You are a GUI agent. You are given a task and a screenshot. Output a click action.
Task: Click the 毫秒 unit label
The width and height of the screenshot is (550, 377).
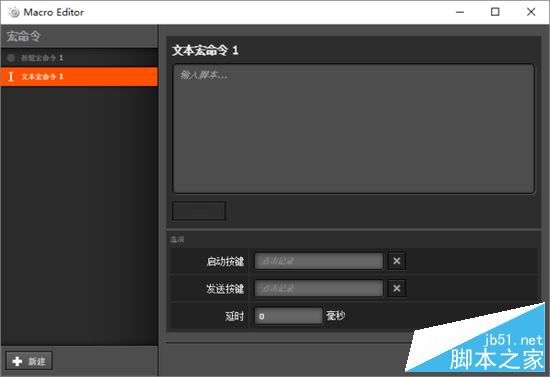(x=336, y=316)
